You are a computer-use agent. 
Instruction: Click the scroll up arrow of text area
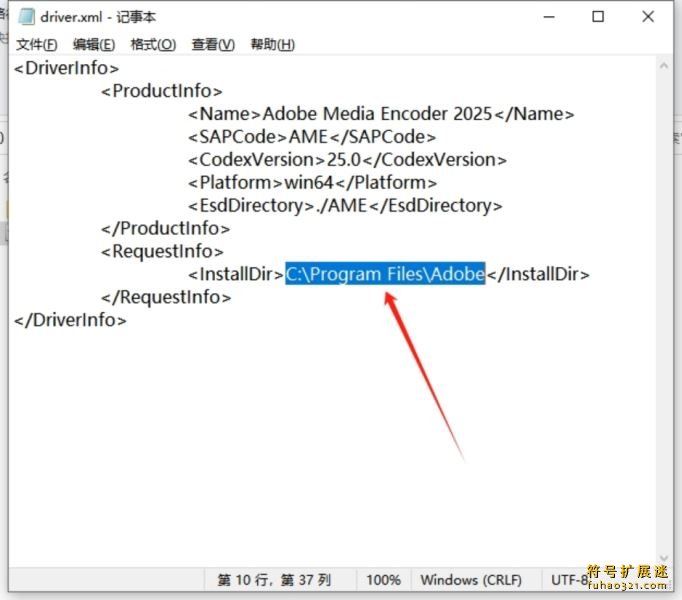(x=664, y=66)
